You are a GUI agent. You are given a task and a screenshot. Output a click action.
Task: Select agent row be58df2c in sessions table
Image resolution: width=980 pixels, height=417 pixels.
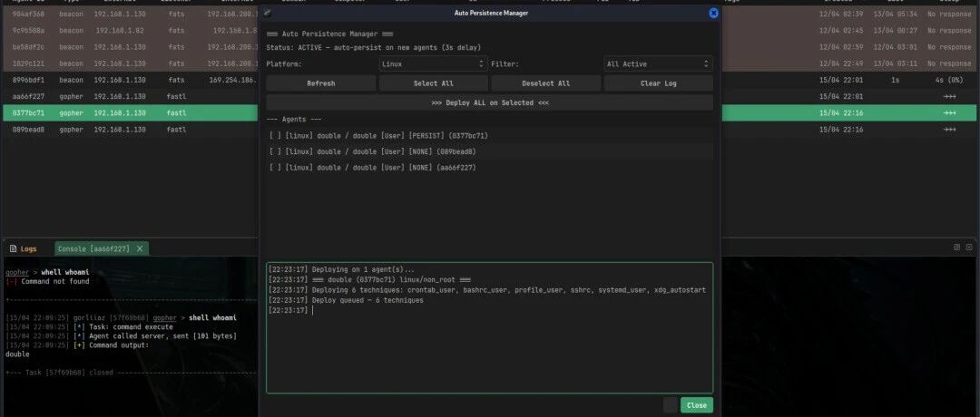132,47
